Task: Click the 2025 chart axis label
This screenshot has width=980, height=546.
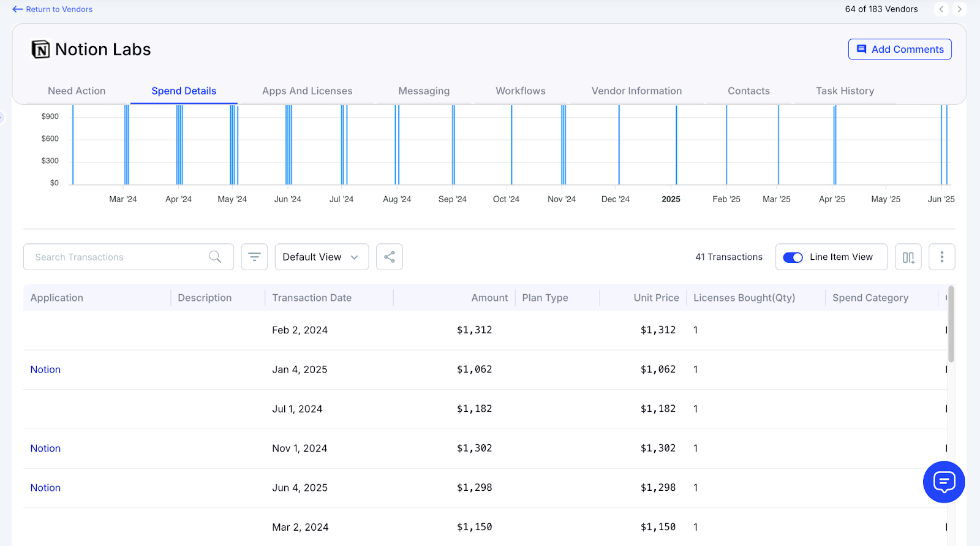Action: point(671,199)
